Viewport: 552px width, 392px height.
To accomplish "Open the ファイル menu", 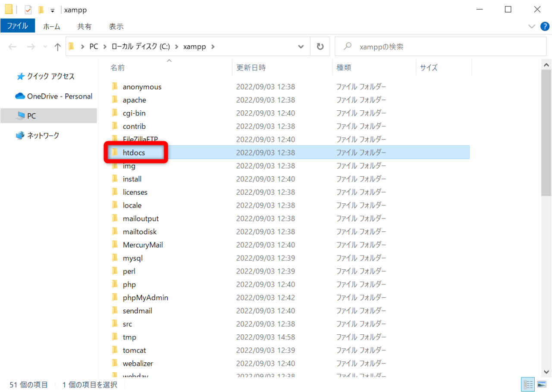I will [x=17, y=26].
